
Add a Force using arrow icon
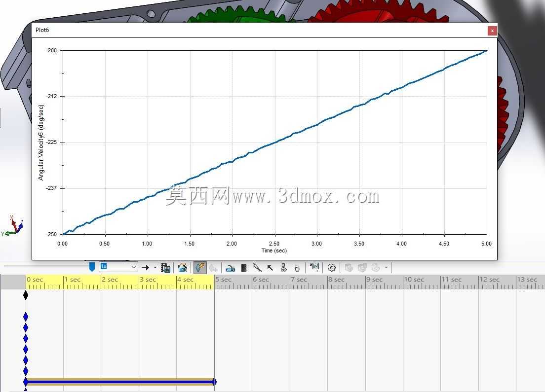tap(270, 268)
